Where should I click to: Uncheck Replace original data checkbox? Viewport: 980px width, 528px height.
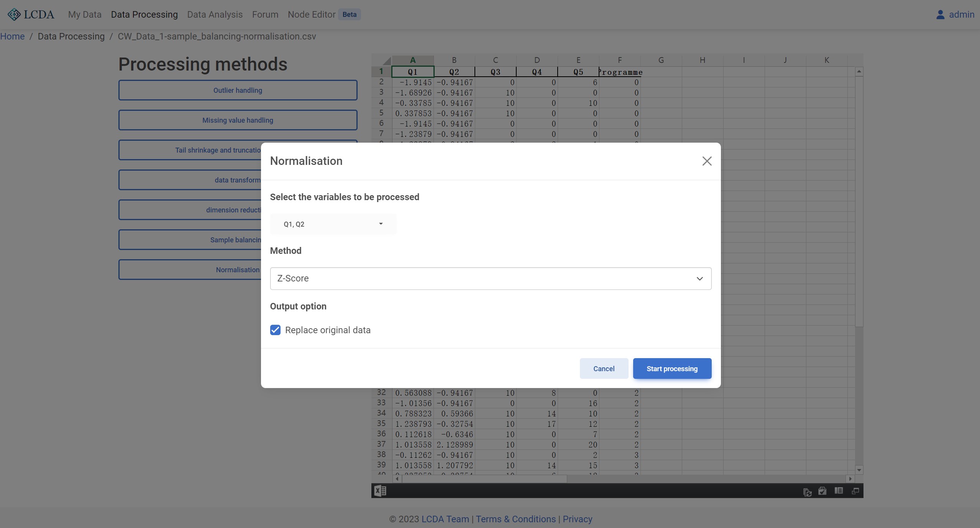click(x=275, y=330)
